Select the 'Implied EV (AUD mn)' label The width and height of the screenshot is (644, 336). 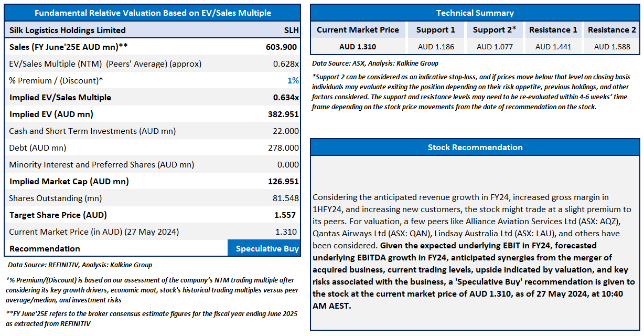51,114
